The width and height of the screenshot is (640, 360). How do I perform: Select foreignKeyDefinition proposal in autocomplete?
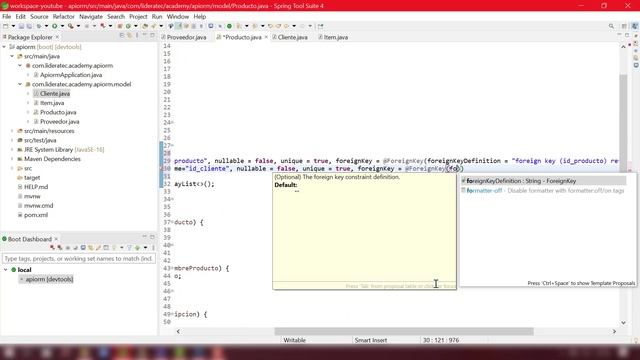coord(543,181)
